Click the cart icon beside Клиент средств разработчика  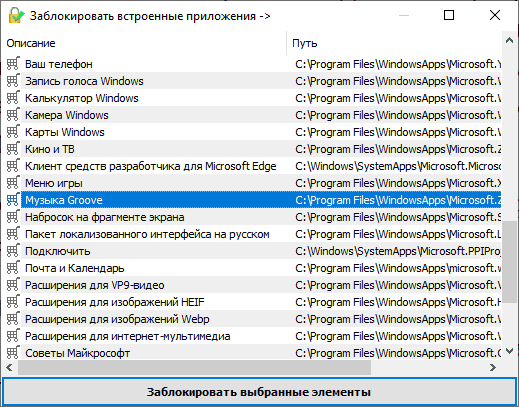(13, 165)
